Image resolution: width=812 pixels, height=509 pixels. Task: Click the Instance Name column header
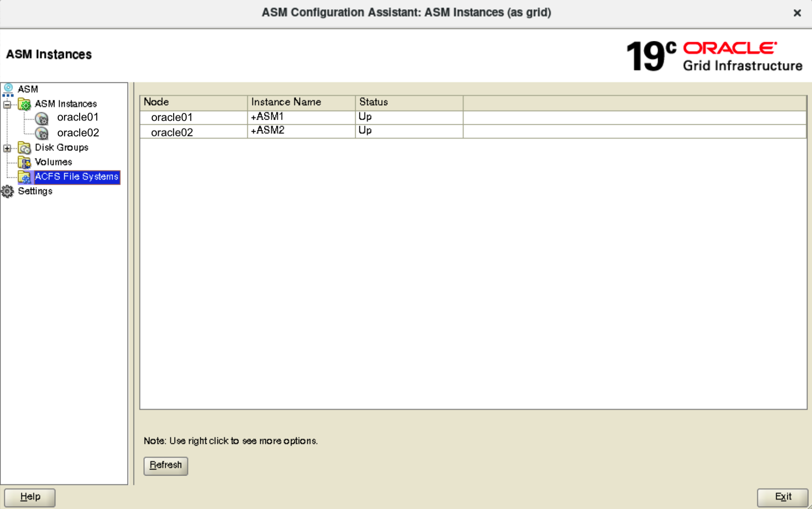pyautogui.click(x=301, y=102)
